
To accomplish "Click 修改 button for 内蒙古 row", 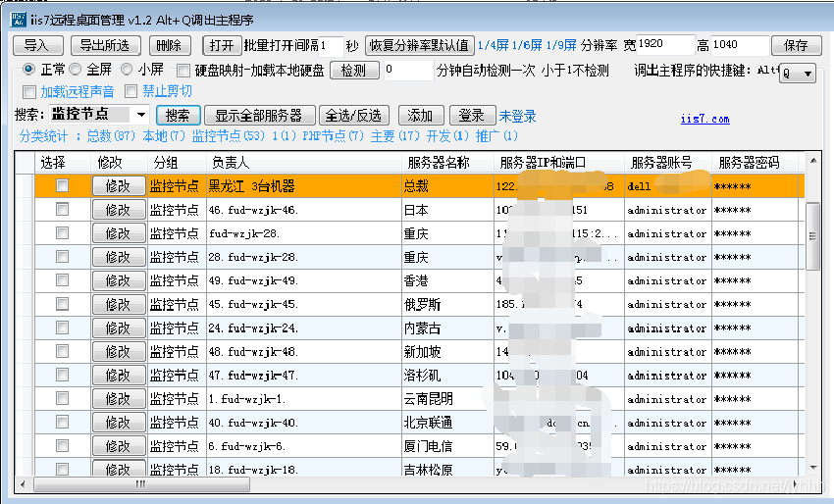I will tap(119, 328).
